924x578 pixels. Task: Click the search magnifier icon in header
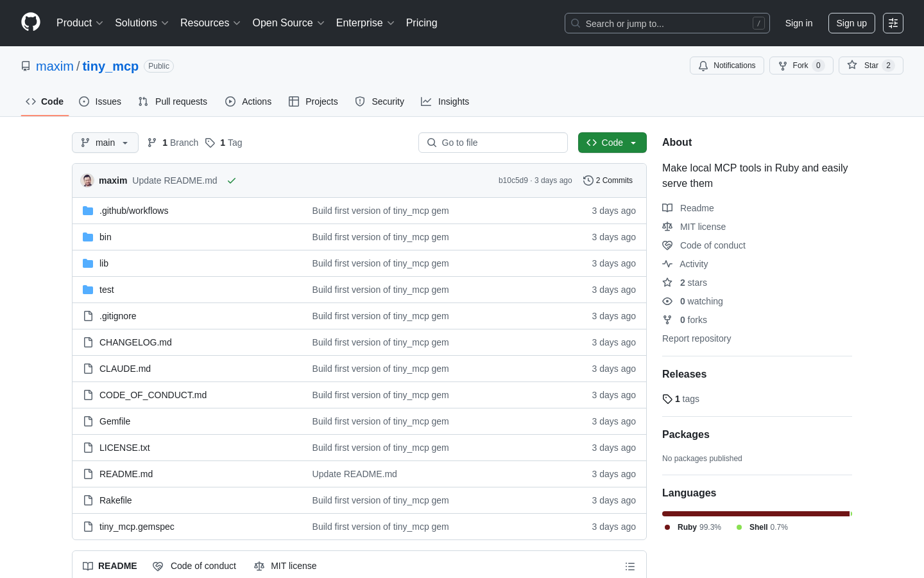point(576,23)
